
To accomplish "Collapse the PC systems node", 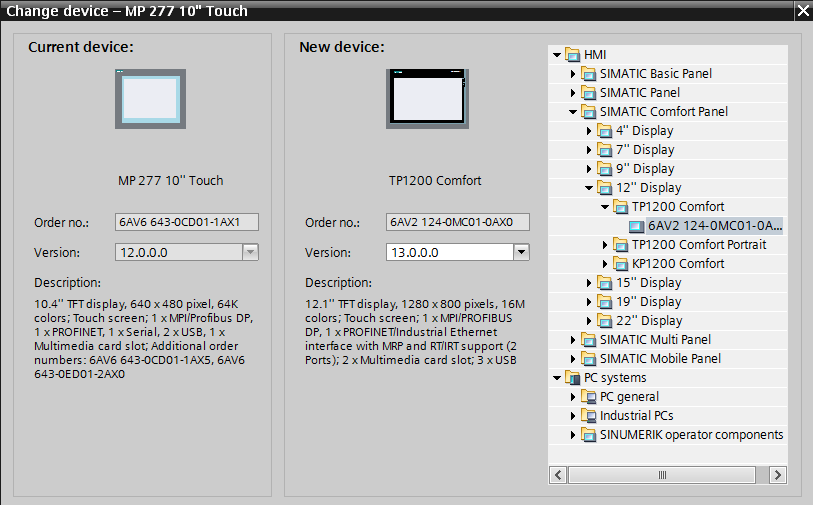I will [x=557, y=378].
